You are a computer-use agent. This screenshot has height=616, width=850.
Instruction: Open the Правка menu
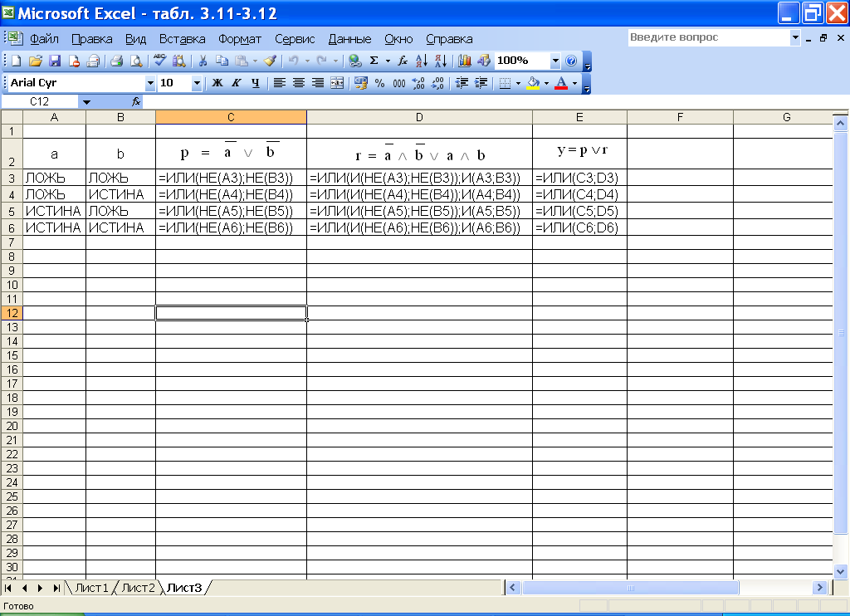tap(92, 39)
